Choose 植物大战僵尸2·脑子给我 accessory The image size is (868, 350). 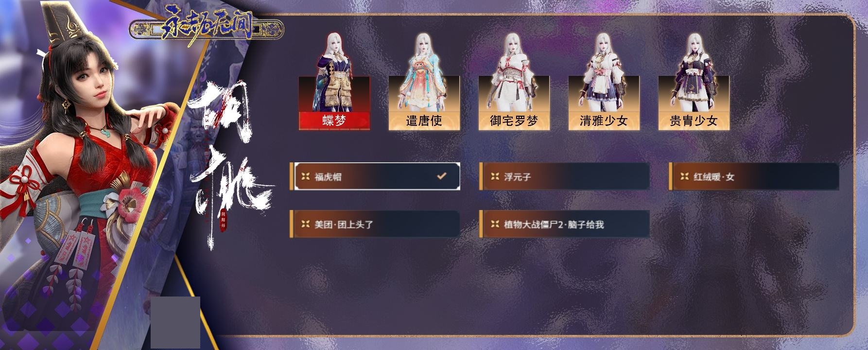point(564,224)
